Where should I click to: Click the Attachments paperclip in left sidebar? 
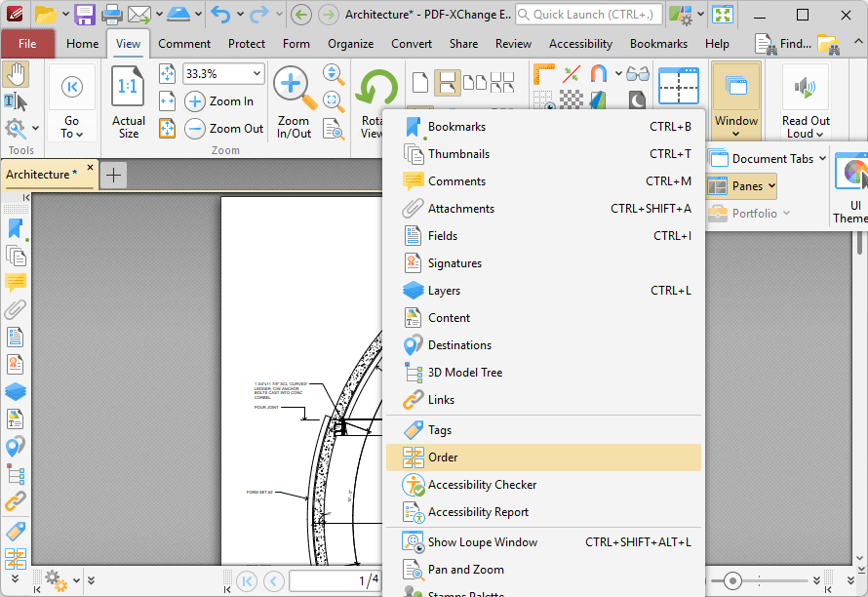[x=16, y=310]
